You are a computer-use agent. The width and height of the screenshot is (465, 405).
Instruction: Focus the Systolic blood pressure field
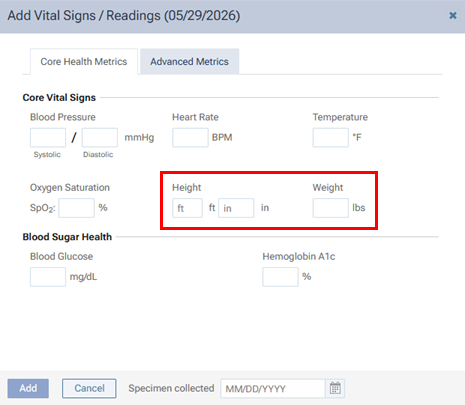48,137
